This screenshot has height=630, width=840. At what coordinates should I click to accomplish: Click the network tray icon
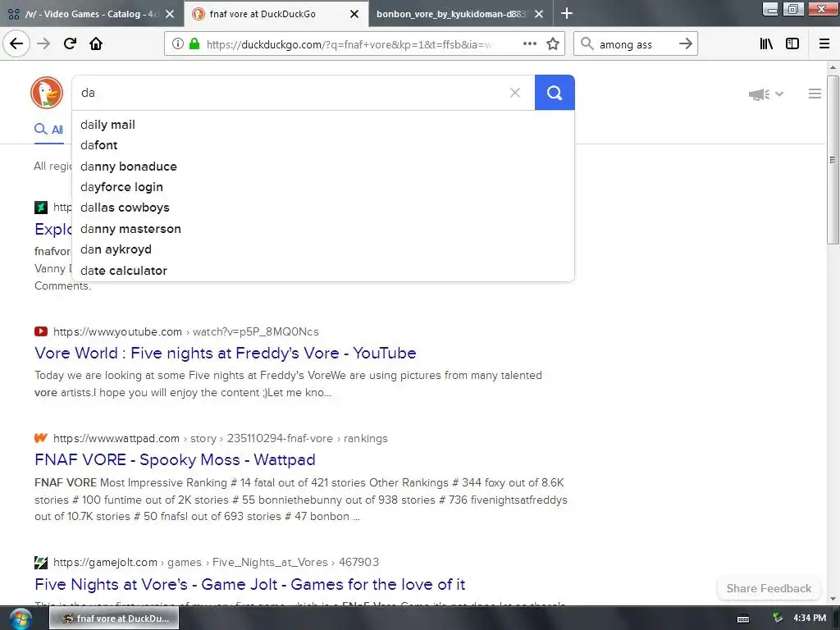[777, 619]
